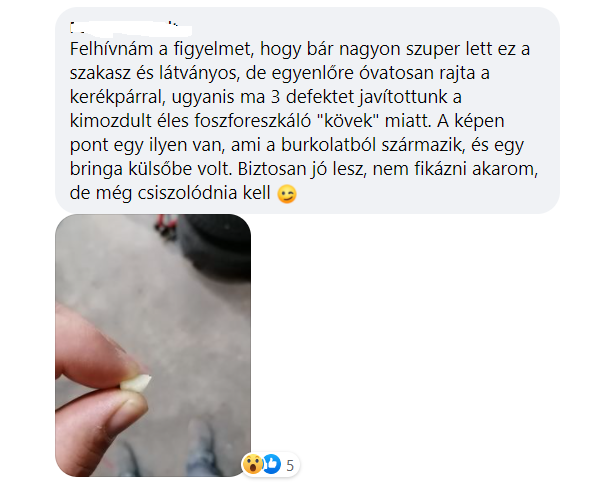The image size is (591, 487).
Task: Click the quoted word "kövek" in comment
Action: pyautogui.click(x=349, y=121)
